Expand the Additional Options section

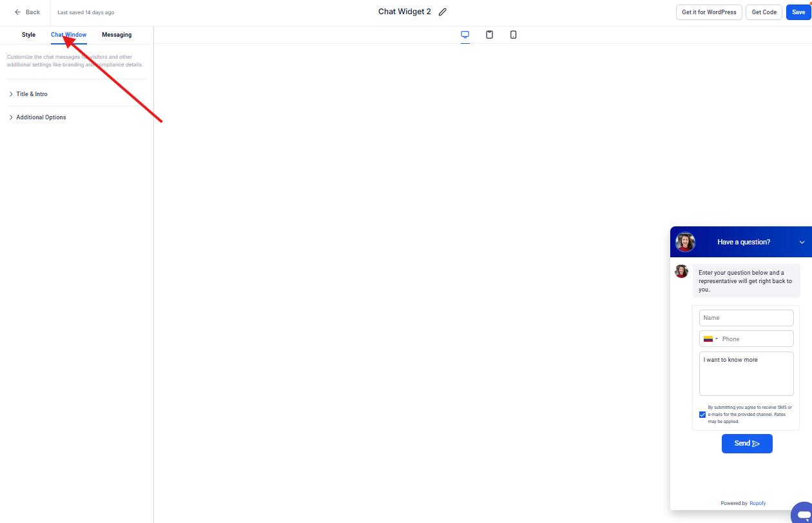point(41,117)
